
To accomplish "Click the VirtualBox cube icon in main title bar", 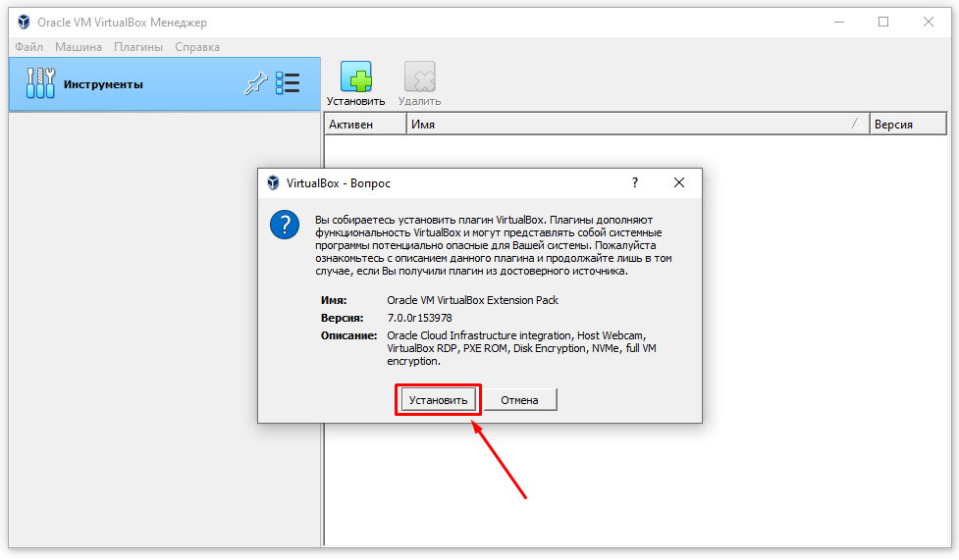I will (24, 22).
